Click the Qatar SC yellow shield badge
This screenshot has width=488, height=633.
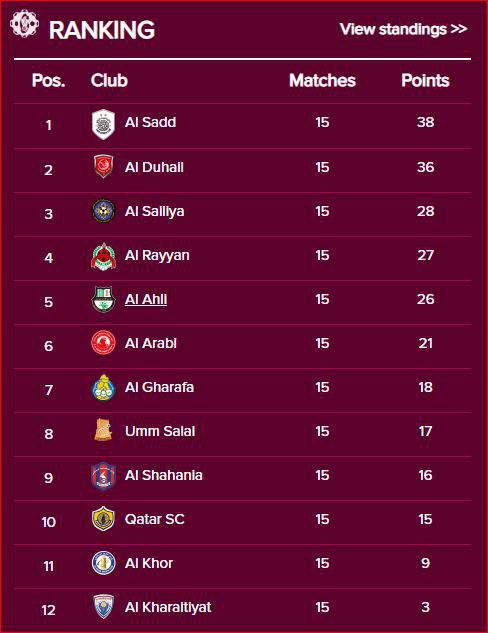pyautogui.click(x=103, y=519)
